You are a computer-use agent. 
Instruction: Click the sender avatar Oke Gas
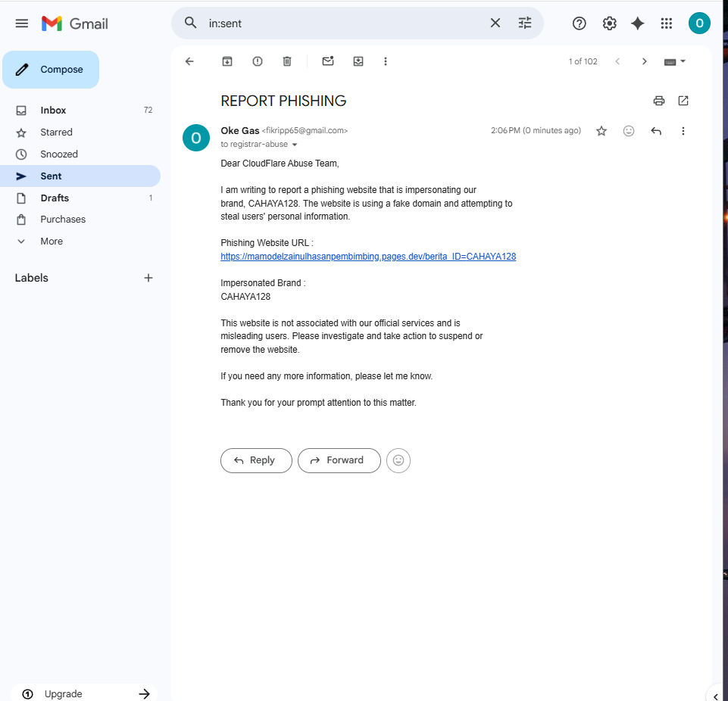[x=196, y=138]
